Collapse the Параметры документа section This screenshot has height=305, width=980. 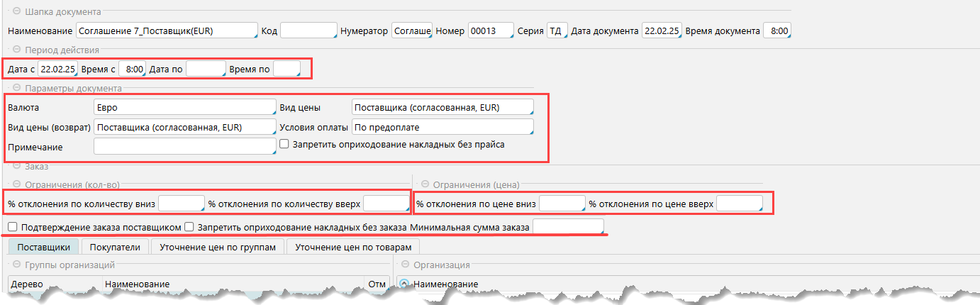[16, 88]
